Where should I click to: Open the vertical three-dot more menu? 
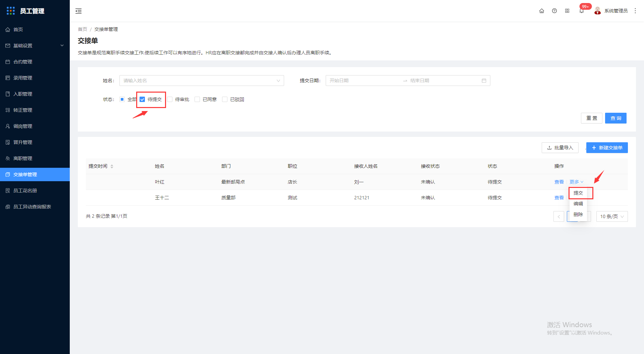tap(635, 11)
